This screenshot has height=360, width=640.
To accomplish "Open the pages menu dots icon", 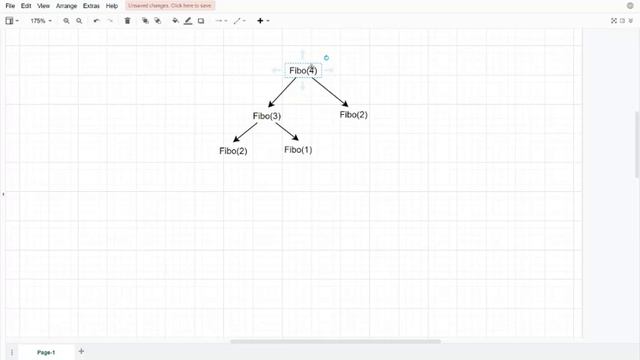I will click(x=12, y=352).
